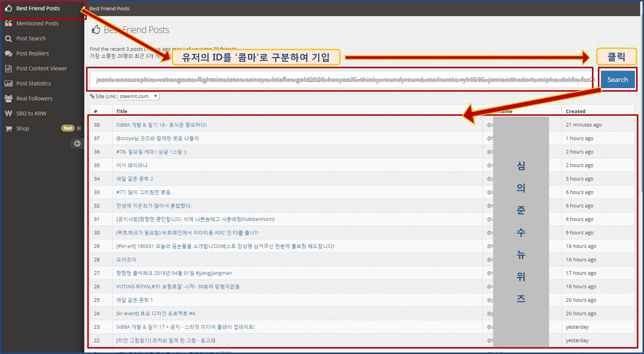Click the Created column header

(575, 111)
